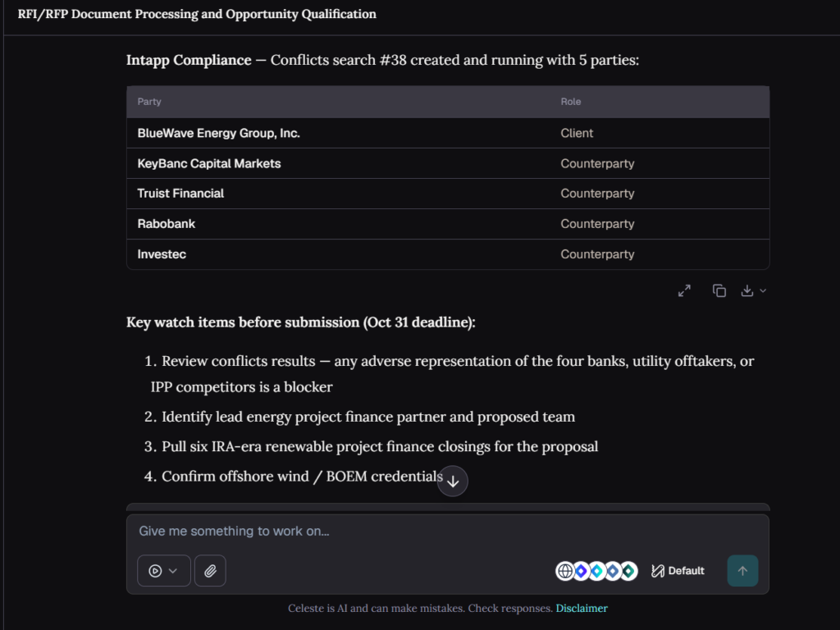Click item Confirm offshore wind / BOEM credentials
Image resolution: width=840 pixels, height=630 pixels.
[293, 477]
